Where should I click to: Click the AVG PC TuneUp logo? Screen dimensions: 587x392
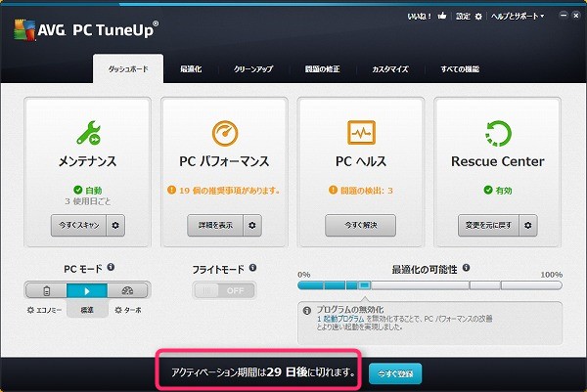pyautogui.click(x=86, y=29)
